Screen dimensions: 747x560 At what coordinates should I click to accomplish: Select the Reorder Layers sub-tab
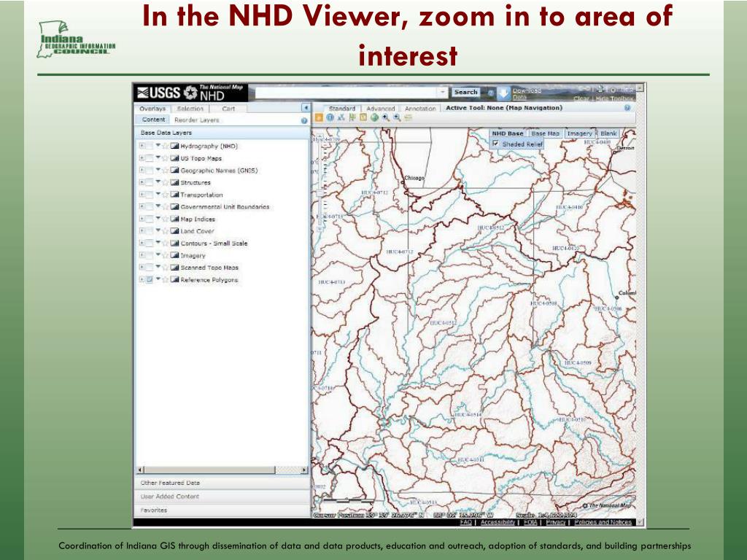197,120
